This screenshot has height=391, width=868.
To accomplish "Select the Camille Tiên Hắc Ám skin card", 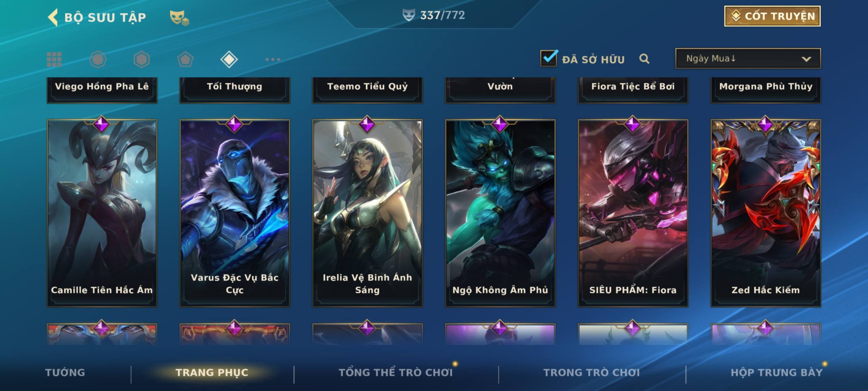I will 102,213.
